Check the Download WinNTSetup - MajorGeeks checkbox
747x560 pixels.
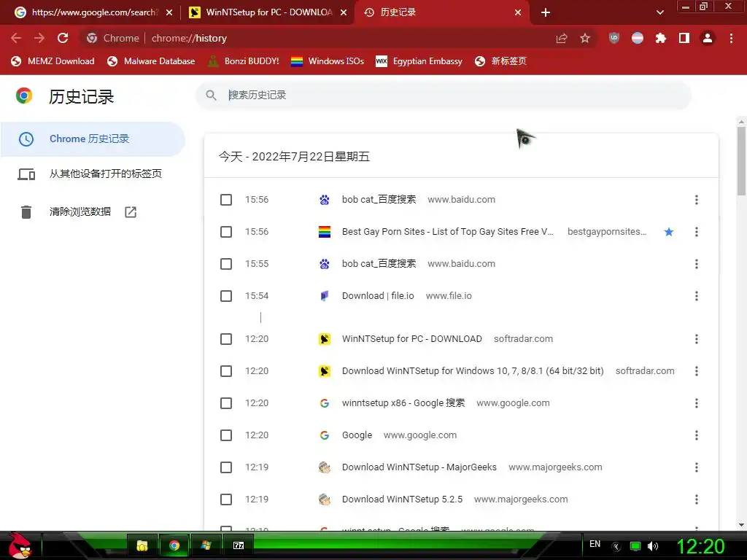click(226, 467)
